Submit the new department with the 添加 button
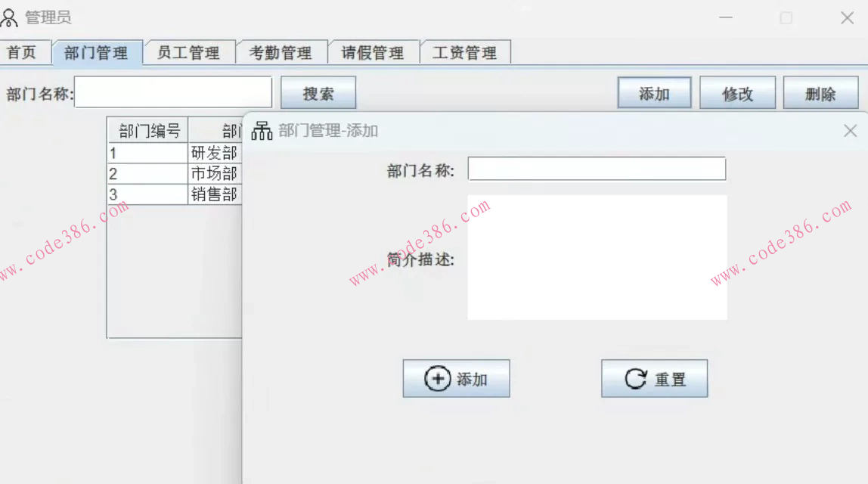Image resolution: width=868 pixels, height=484 pixels. tap(456, 378)
